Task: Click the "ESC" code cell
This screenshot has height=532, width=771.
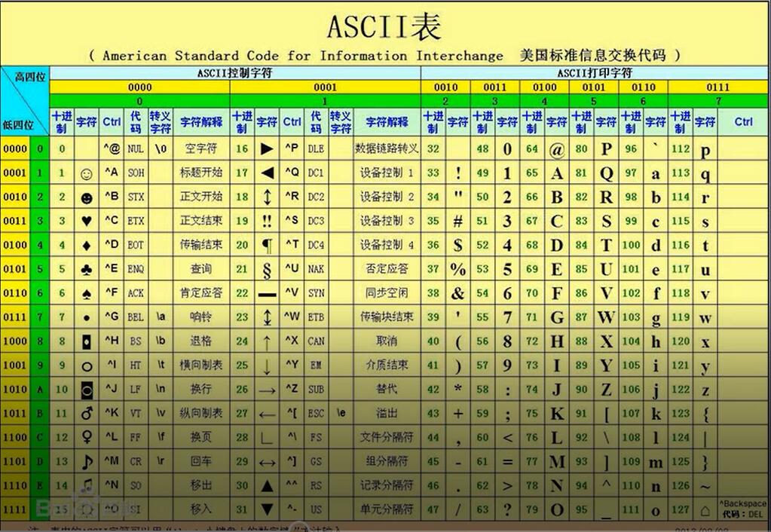Action: [316, 414]
